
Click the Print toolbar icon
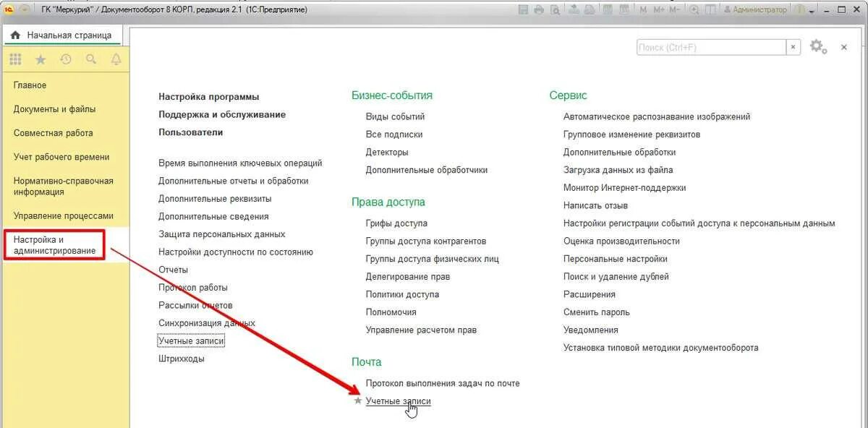point(539,9)
